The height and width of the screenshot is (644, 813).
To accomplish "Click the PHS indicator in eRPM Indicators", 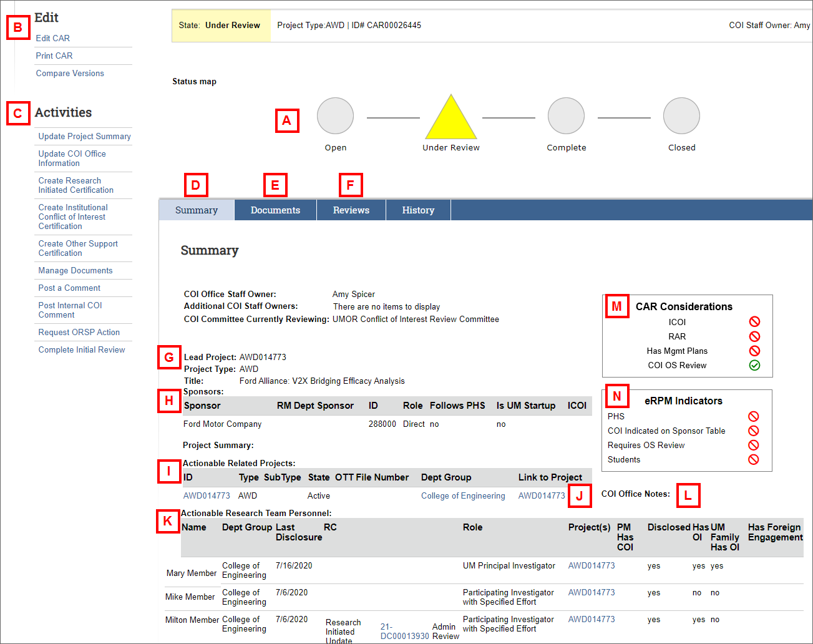I will (754, 416).
